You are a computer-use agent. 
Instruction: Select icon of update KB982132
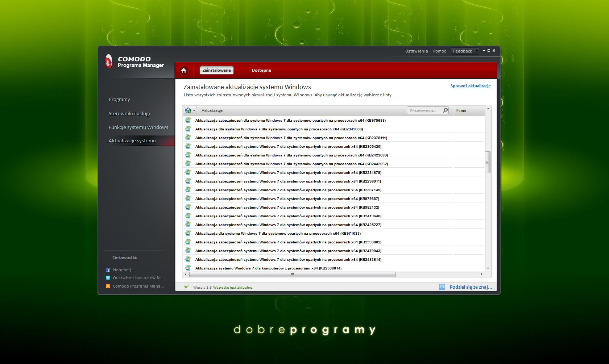point(188,207)
